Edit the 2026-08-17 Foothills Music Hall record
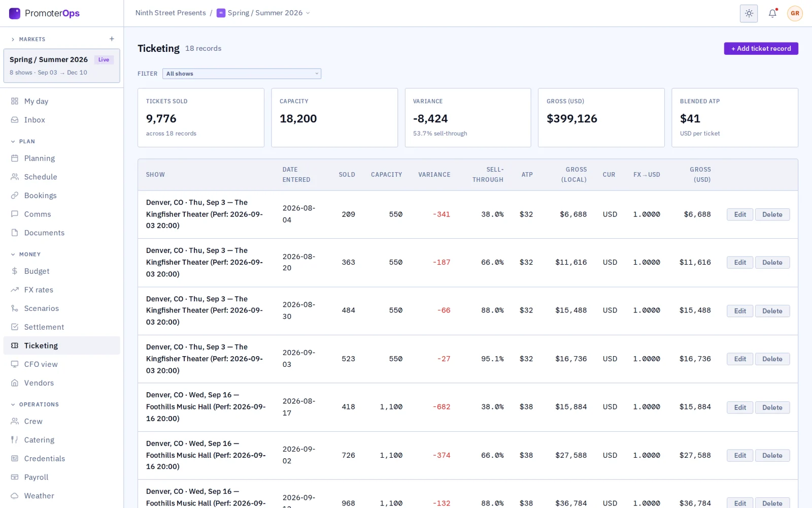This screenshot has width=812, height=508. [740, 407]
